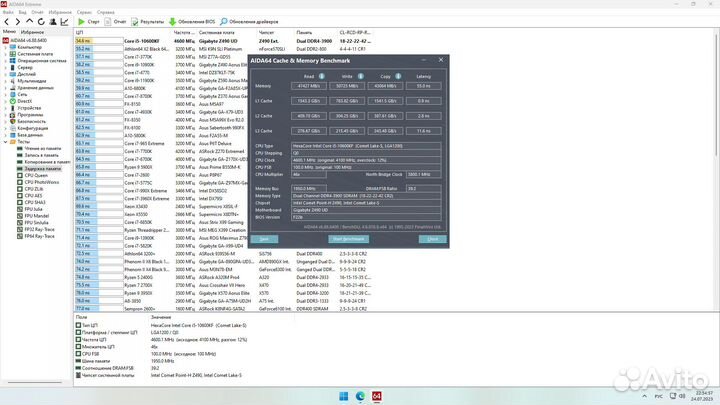This screenshot has height=405, width=720.
Task: Open Результаты from the toolbar
Action: 147,22
